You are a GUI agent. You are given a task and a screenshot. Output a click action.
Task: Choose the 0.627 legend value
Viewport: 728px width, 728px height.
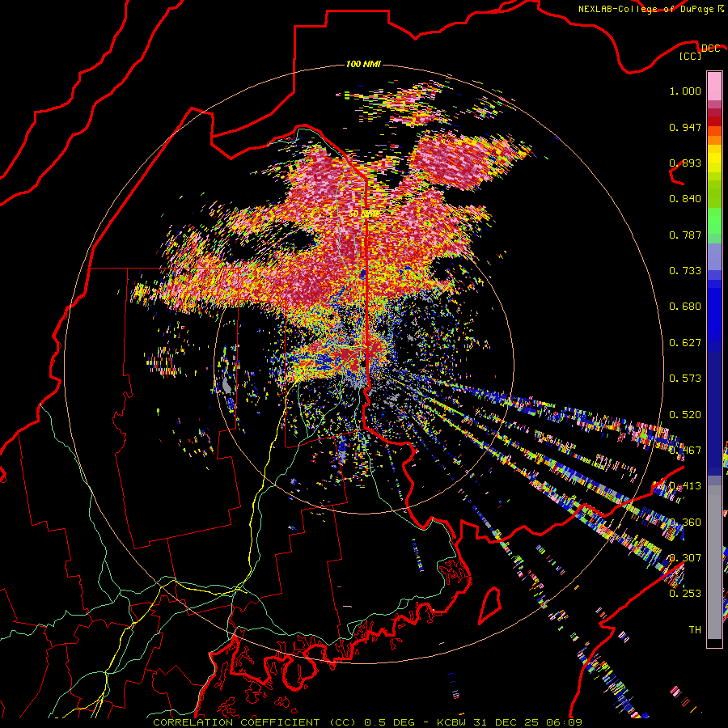[685, 343]
